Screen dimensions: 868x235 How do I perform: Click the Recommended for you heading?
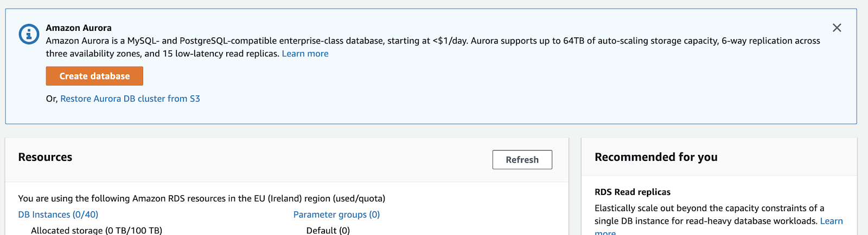(656, 157)
